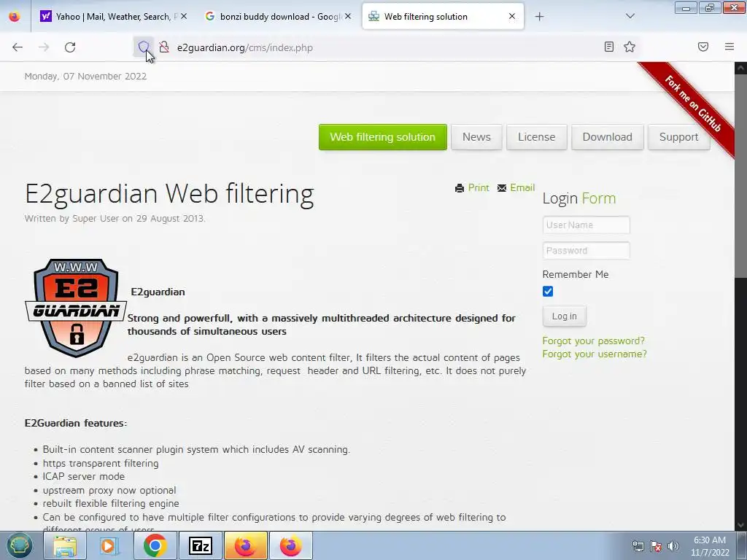Viewport: 747px width, 560px height.
Task: Click the text 'Monday, 07 November 2022'
Action: (x=86, y=76)
